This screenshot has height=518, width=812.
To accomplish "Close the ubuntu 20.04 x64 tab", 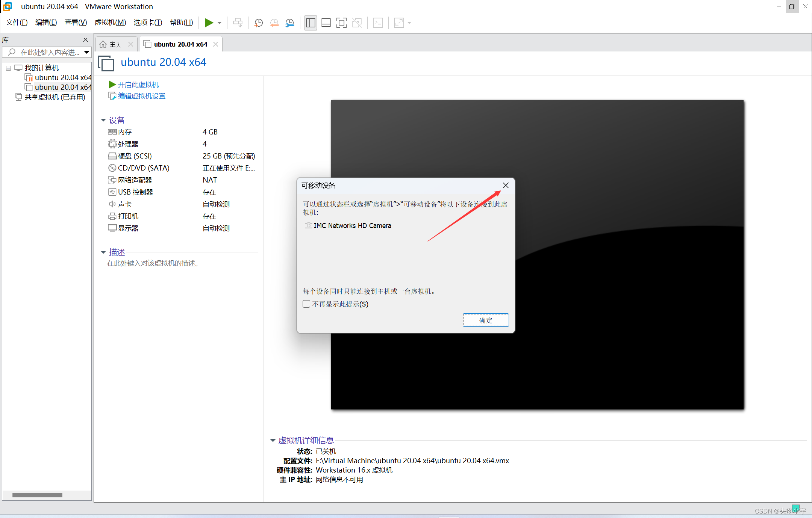I will [215, 44].
